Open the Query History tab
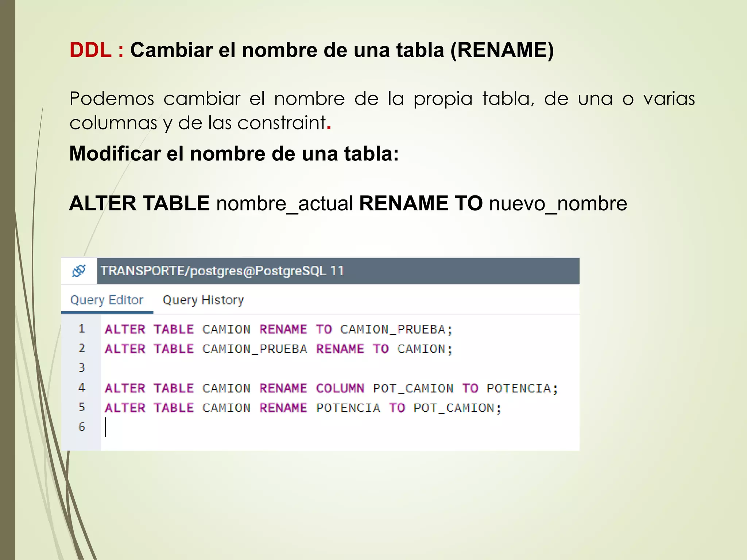This screenshot has width=747, height=560. tap(203, 300)
